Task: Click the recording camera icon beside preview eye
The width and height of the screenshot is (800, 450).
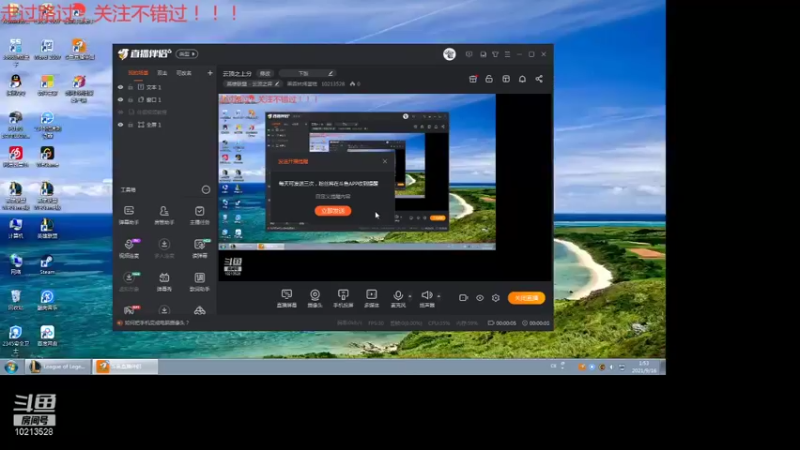Action: 463,297
